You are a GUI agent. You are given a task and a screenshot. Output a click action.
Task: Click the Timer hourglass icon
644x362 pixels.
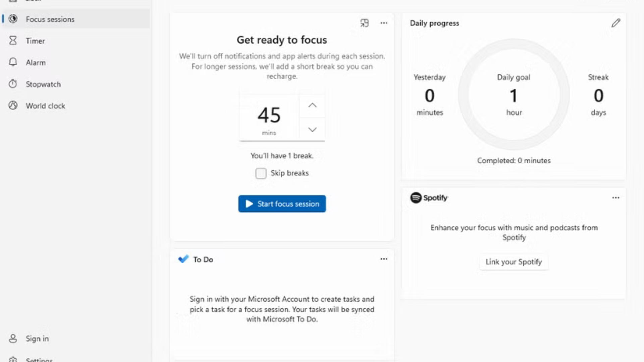[13, 41]
